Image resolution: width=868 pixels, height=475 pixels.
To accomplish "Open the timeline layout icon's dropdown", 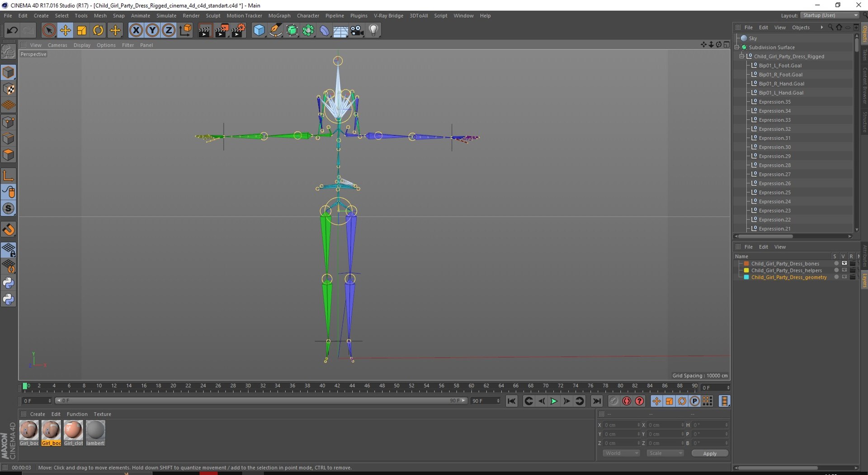I will (x=724, y=401).
